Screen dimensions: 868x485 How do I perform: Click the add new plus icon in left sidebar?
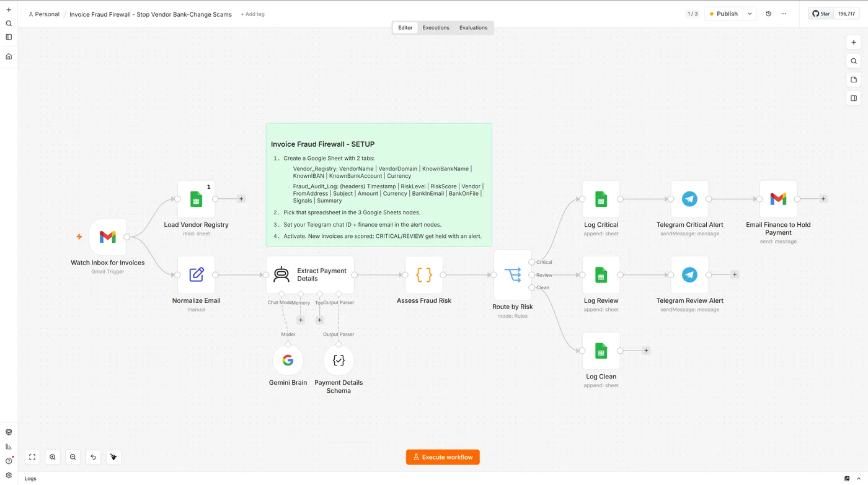[x=9, y=10]
